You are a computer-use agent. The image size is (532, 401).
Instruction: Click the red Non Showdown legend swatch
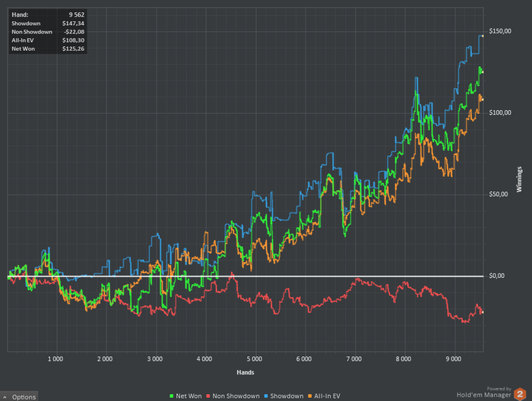click(208, 396)
